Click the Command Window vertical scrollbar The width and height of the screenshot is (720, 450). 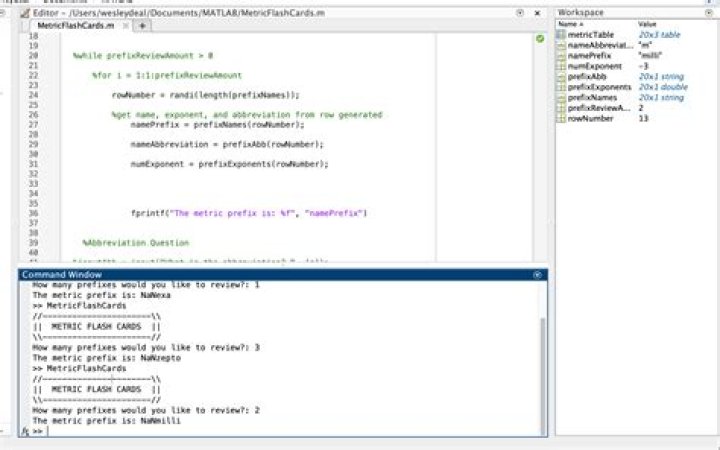tap(543, 377)
